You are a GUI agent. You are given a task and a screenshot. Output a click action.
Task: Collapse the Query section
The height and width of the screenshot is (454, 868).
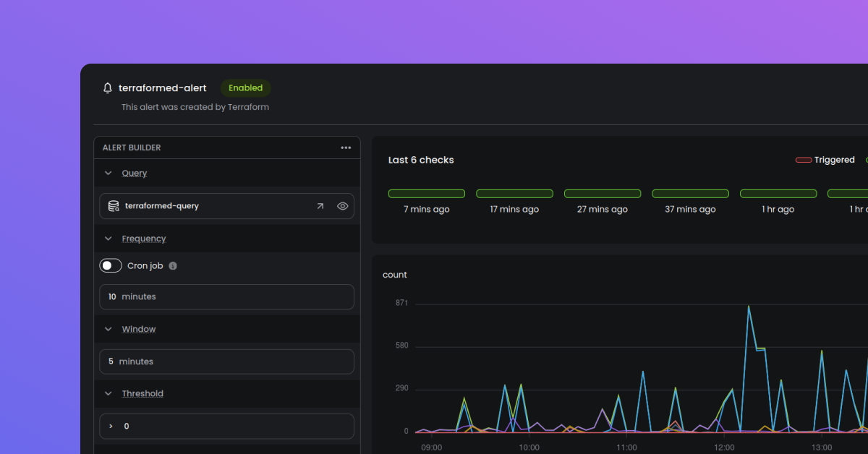pyautogui.click(x=108, y=173)
